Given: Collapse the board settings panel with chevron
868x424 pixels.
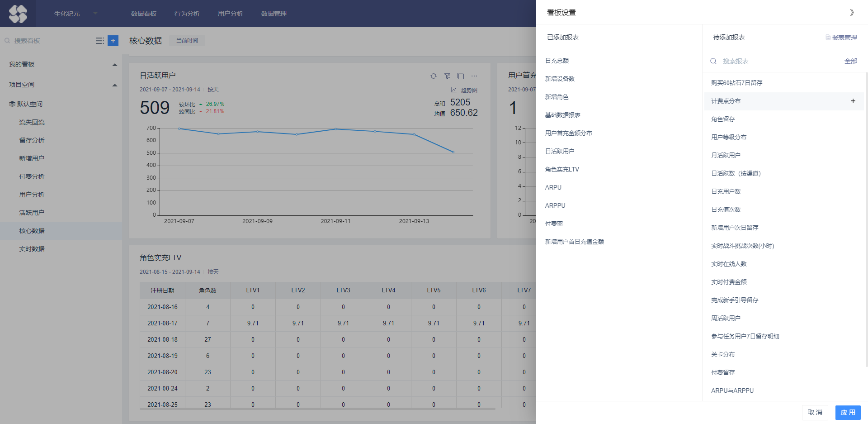Looking at the screenshot, I should (852, 12).
